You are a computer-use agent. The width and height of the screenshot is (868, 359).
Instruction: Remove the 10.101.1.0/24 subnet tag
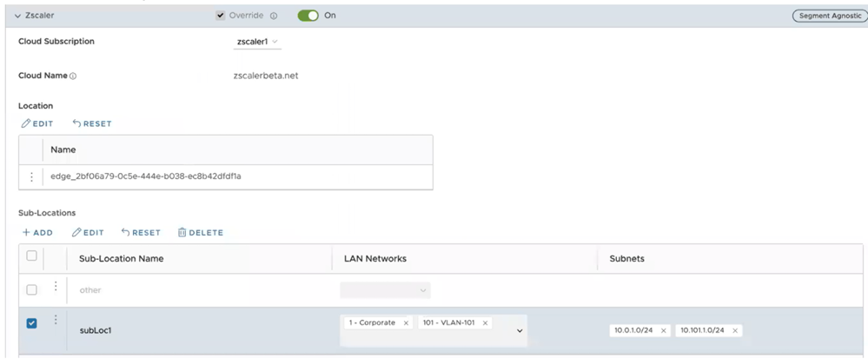pos(735,330)
